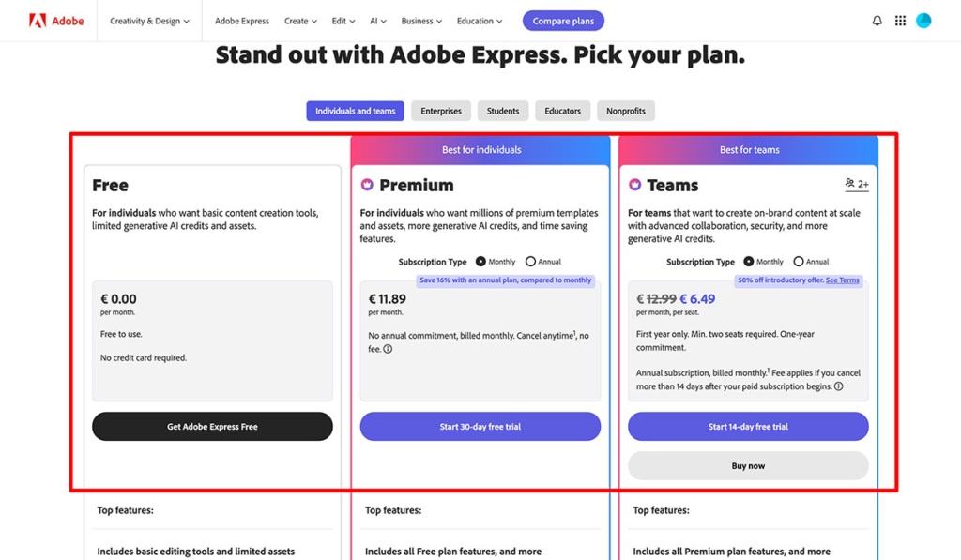Switch to the Nonprofits tab

(626, 110)
